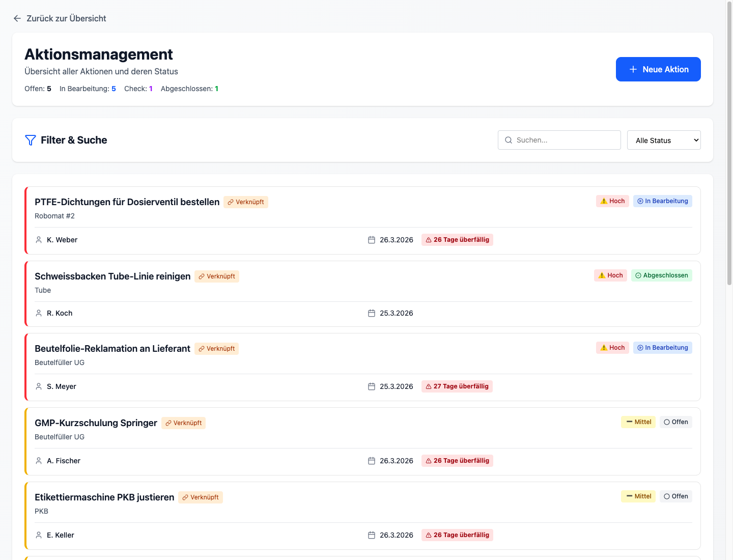Click the funnel filter icon
Screen dimensions: 733x560
click(x=31, y=140)
